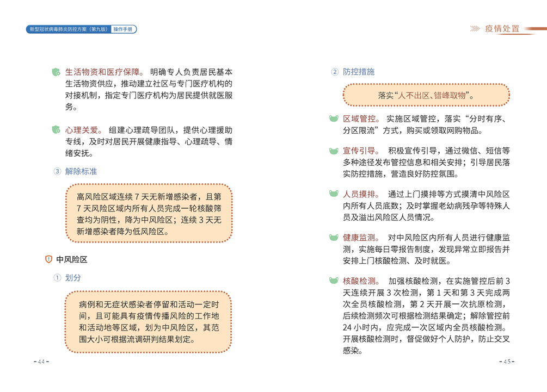This screenshot has width=547, height=392.
Task: Click the orange shield icon before 中风险区
Action: 48,259
